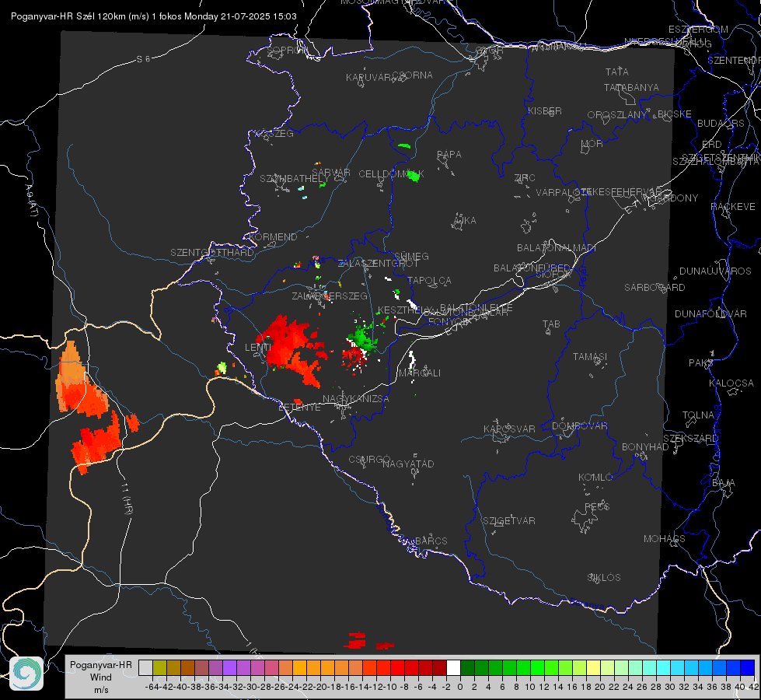
Task: Click the SÁRBOGÁRD label
Action: coord(655,288)
